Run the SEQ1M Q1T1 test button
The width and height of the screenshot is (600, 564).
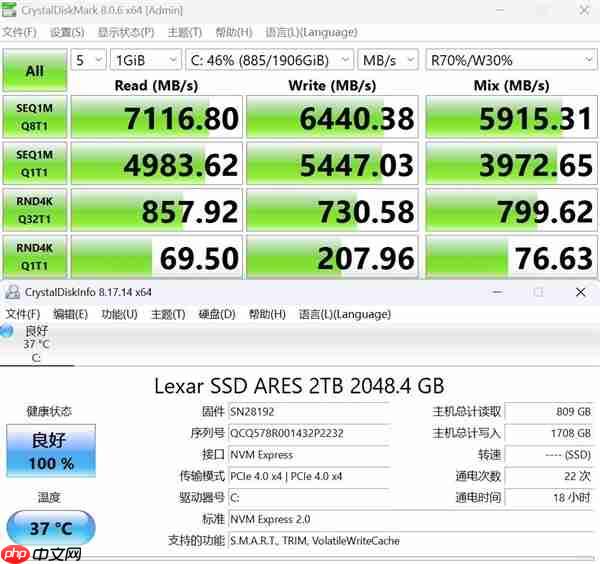point(34,163)
